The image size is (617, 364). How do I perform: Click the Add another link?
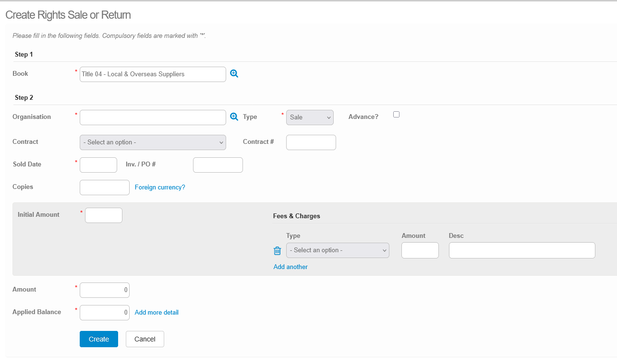pyautogui.click(x=290, y=267)
